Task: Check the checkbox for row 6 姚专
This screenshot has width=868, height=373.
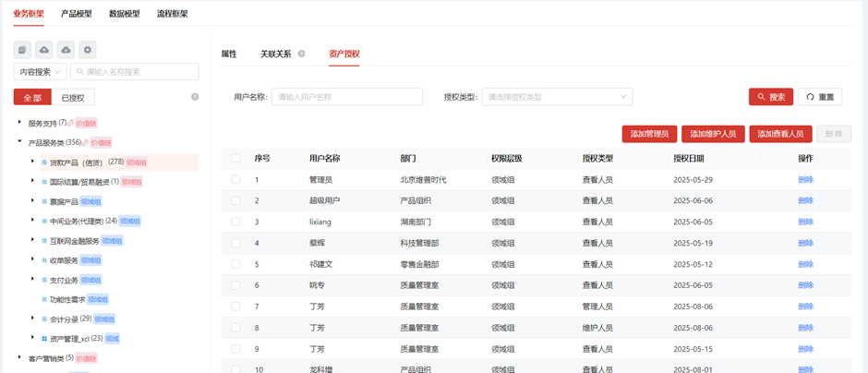Action: click(x=235, y=285)
